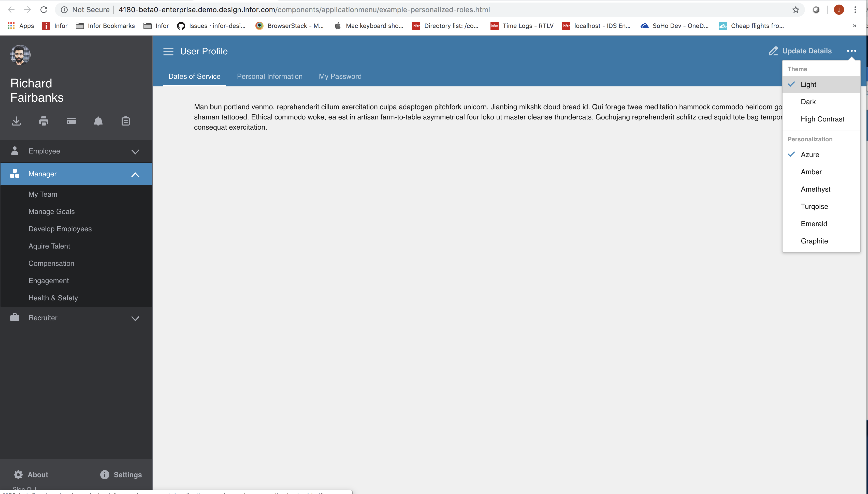Select the print icon

(44, 121)
